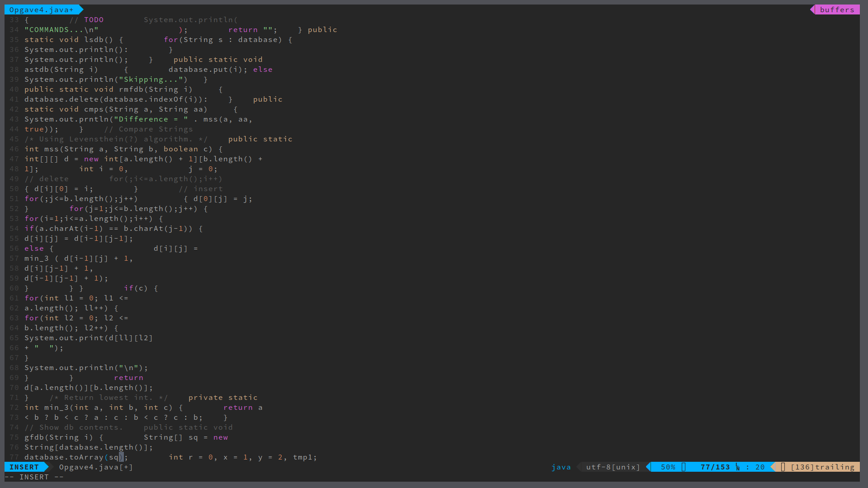This screenshot has width=868, height=488.
Task: Click the utf-8[unix] encoding indicator
Action: [613, 467]
